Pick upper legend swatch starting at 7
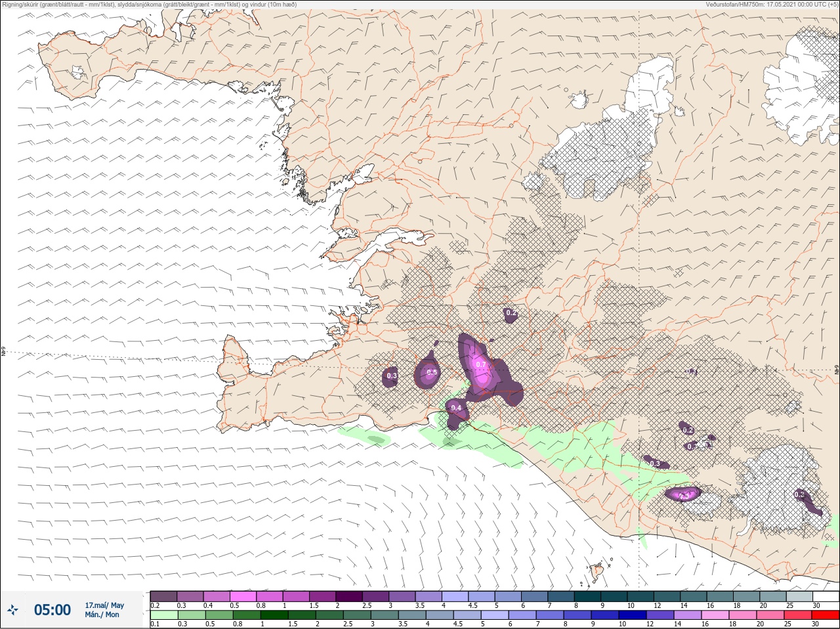840x629 pixels. 562,596
